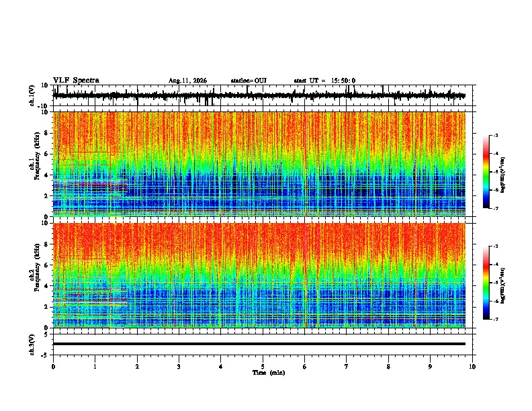Screen dimensions: 532x411
Task: Click the "6" kHz tick on ch.2 spectrogram
Action: pos(46,265)
